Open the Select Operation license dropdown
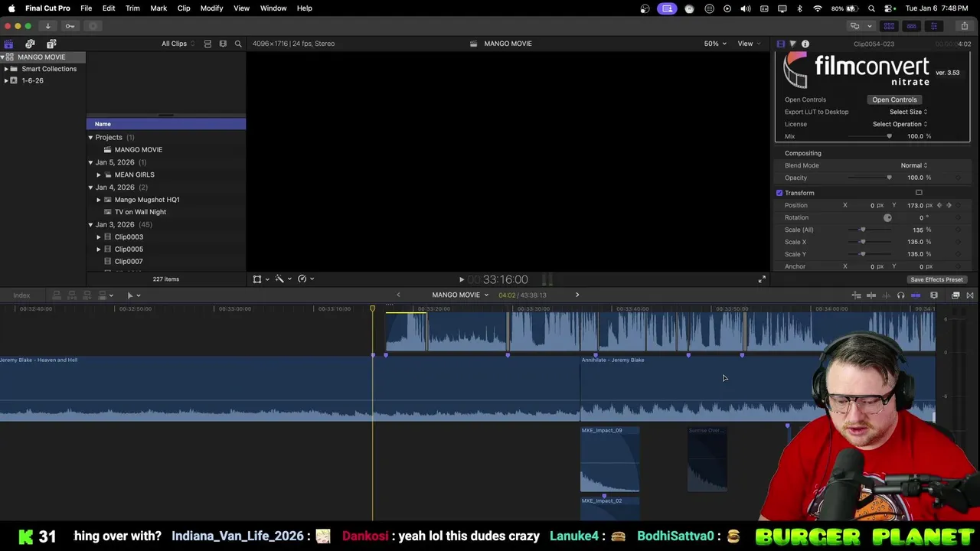 pyautogui.click(x=900, y=124)
